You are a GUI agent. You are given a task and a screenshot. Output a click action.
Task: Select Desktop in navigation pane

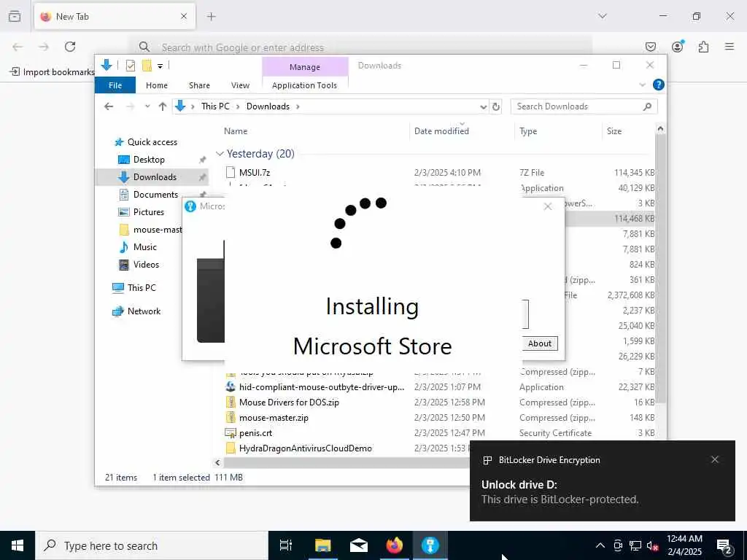click(149, 160)
